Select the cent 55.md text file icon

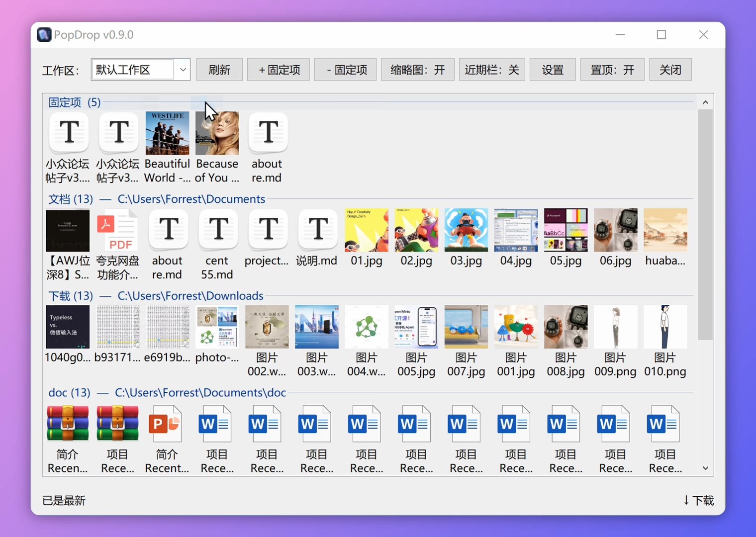click(x=218, y=230)
